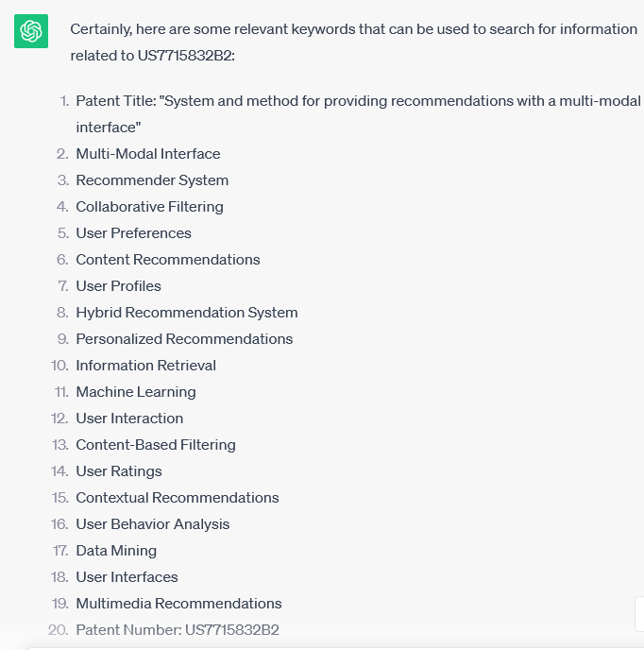The image size is (644, 650).
Task: Click "User Behavior Analysis" in the list
Action: (x=153, y=524)
